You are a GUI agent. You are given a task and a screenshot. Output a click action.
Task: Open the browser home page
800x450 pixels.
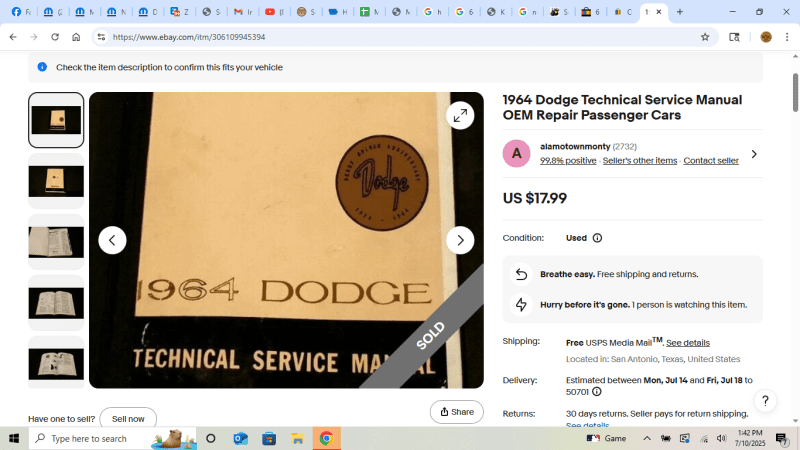pos(76,37)
